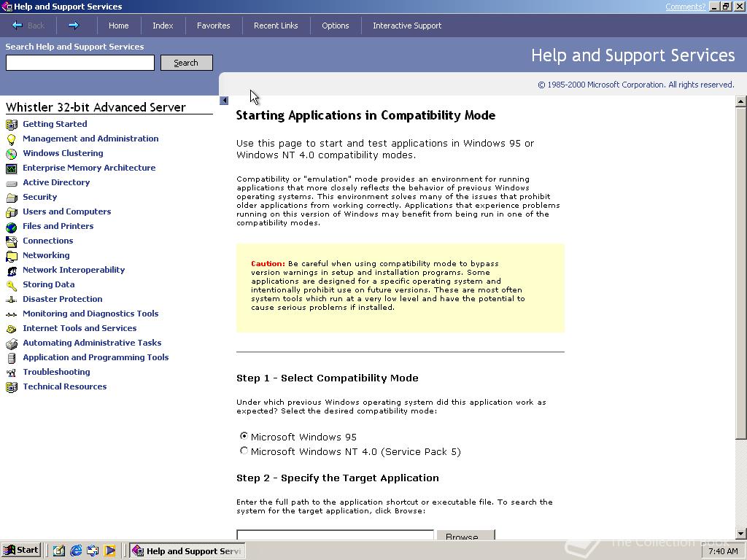Click the globe icon beside Files and Printers
Image resolution: width=747 pixels, height=560 pixels.
tap(12, 227)
